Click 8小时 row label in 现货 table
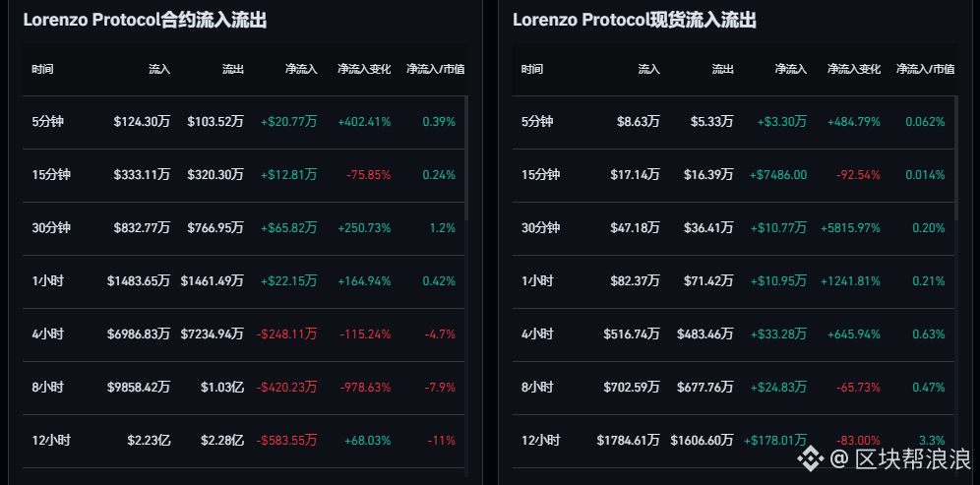Screen dimensions: 980x485 click(x=537, y=388)
